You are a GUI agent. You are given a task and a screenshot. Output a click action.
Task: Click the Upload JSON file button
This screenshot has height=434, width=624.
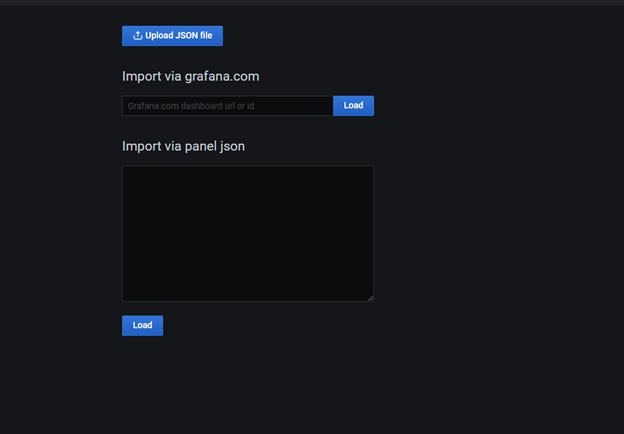point(172,36)
